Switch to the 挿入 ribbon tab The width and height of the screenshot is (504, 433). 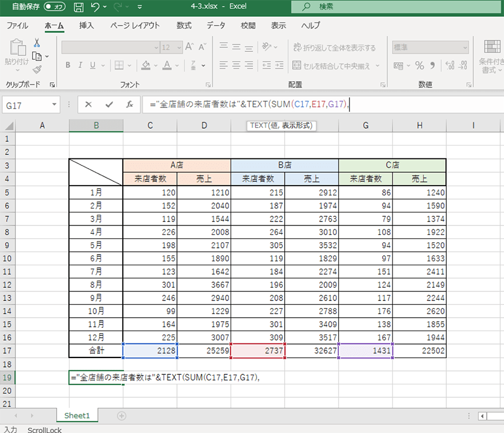[87, 26]
